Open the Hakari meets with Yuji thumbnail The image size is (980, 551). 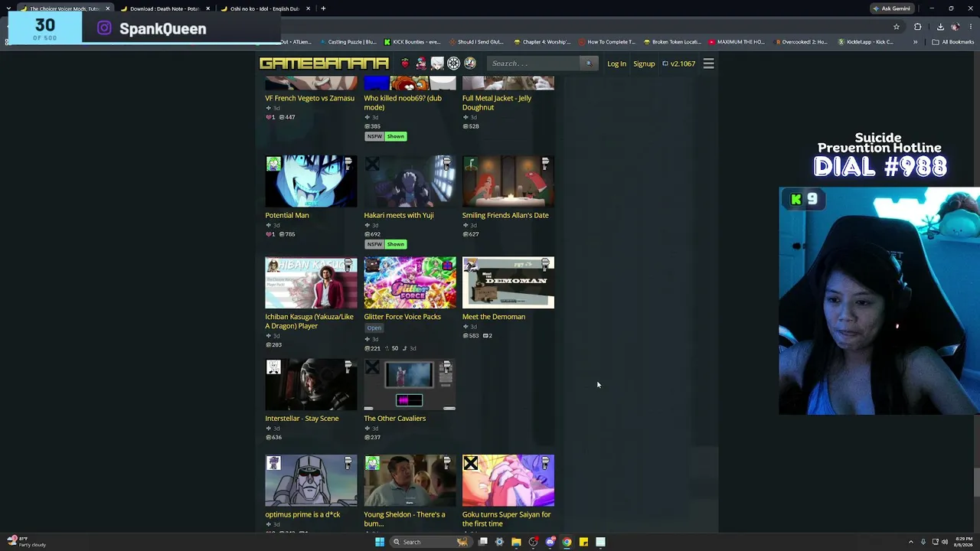tap(410, 181)
